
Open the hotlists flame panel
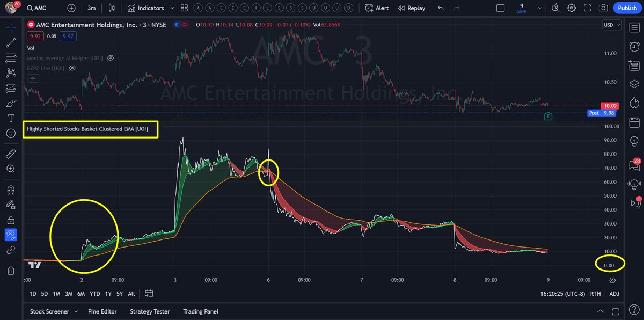(634, 102)
